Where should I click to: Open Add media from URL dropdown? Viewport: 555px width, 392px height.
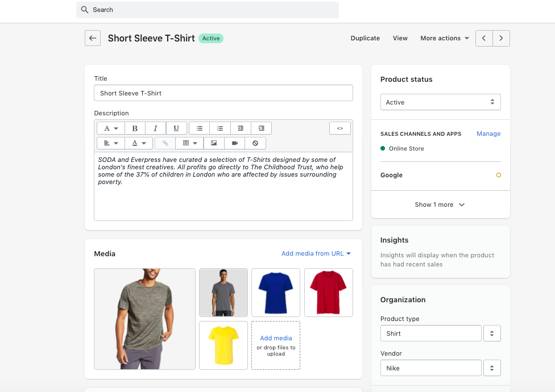[x=316, y=253]
